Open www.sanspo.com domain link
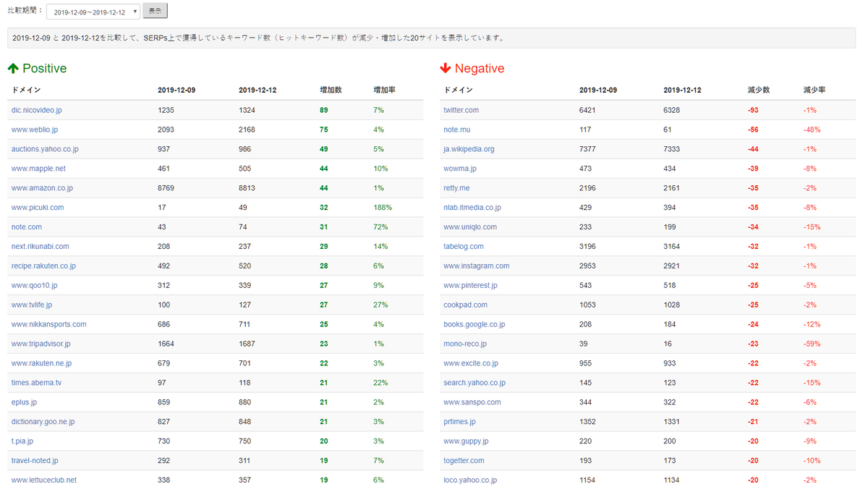 (472, 402)
